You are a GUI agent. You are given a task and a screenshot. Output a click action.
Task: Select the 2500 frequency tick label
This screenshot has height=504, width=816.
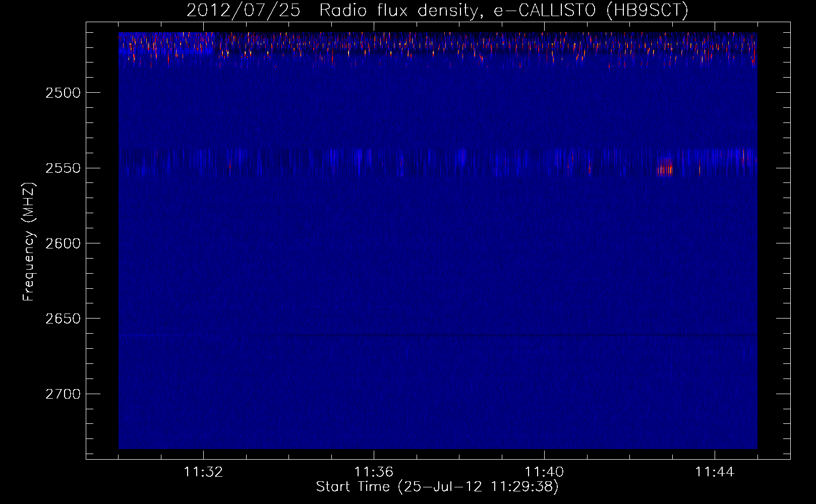coord(63,93)
